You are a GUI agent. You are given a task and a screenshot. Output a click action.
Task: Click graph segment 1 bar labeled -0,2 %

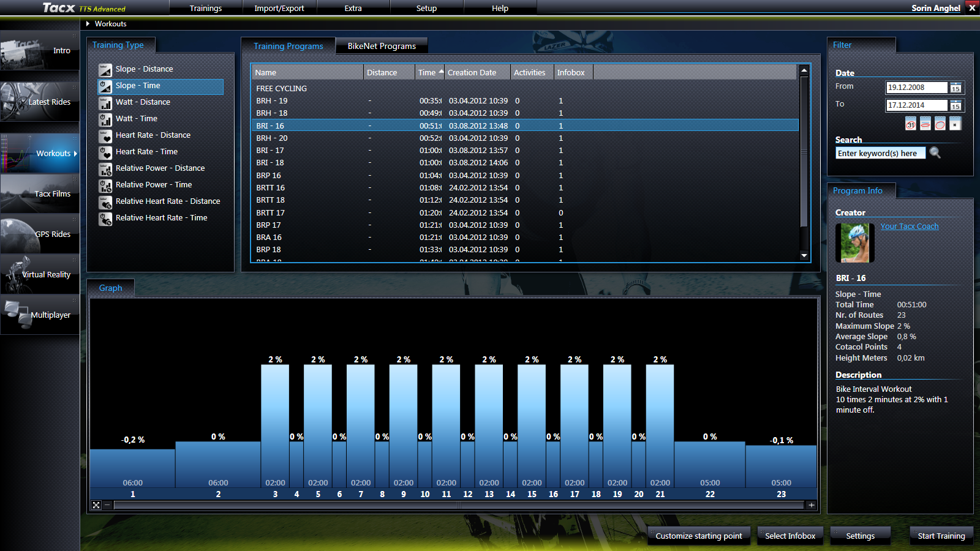click(x=132, y=468)
